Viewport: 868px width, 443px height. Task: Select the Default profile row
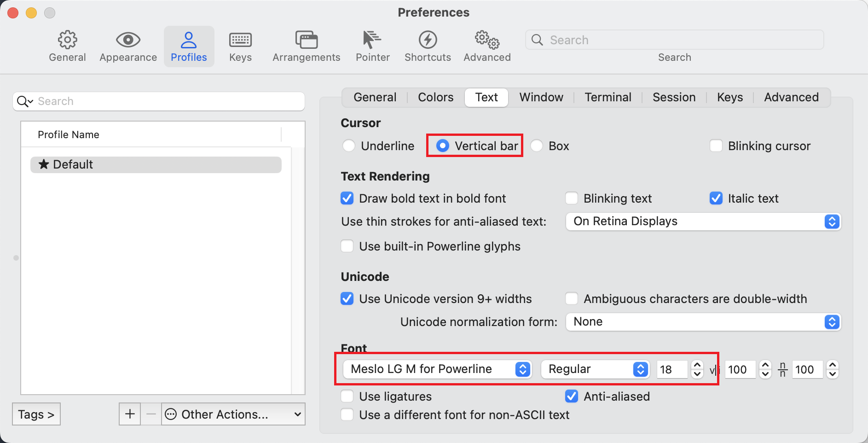156,165
